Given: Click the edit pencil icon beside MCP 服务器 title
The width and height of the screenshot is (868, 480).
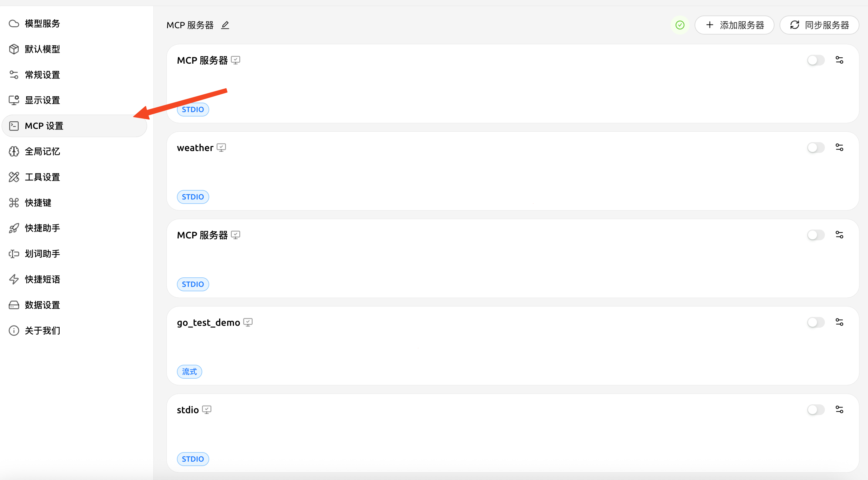Looking at the screenshot, I should 225,25.
